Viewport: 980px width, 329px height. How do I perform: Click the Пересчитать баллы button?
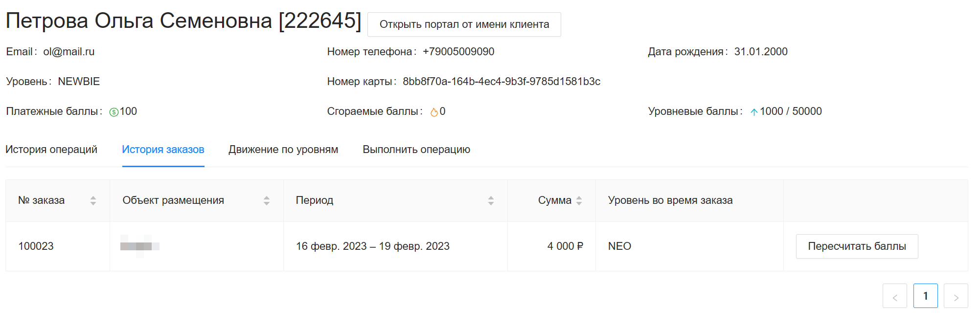pos(857,246)
